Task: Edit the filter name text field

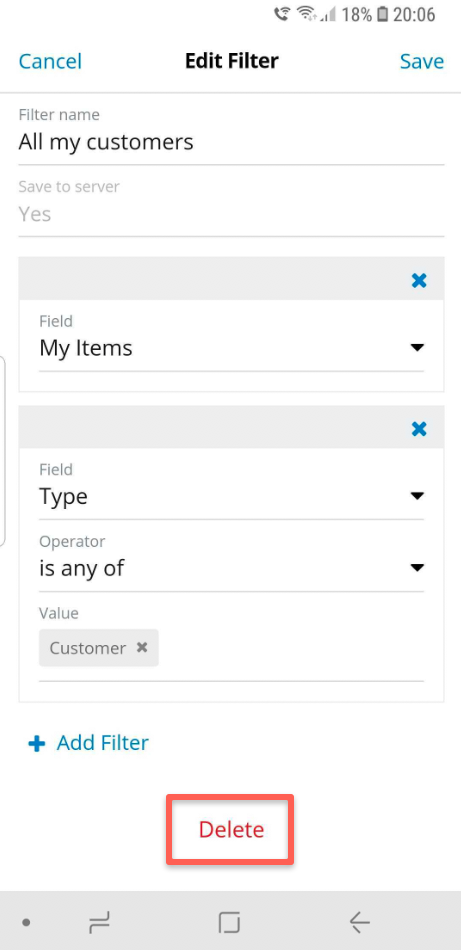Action: coord(231,142)
